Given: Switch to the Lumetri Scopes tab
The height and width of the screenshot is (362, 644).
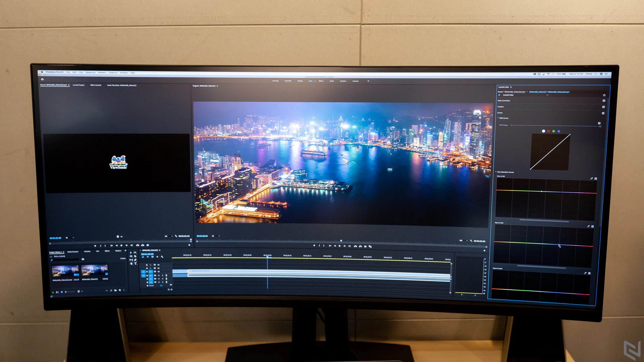Looking at the screenshot, I should [x=78, y=85].
